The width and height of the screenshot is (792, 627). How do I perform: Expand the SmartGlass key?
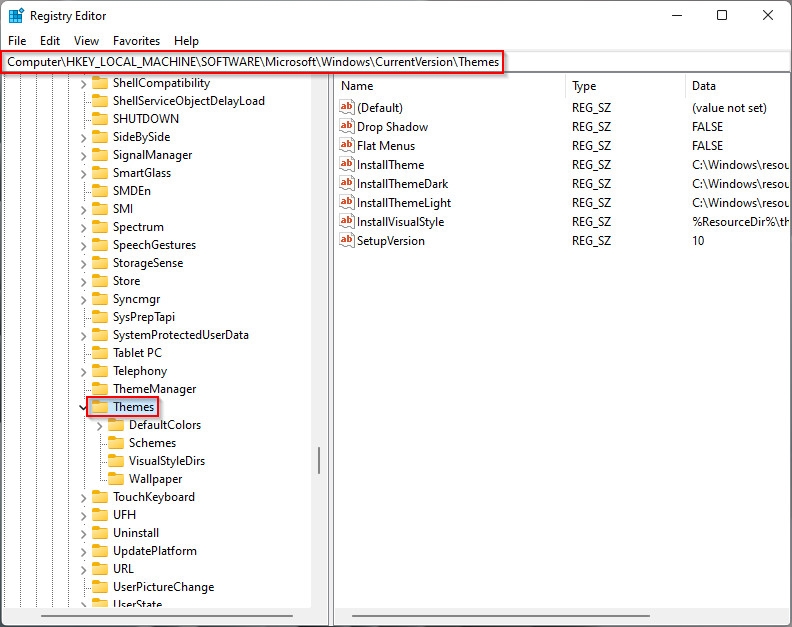click(83, 174)
